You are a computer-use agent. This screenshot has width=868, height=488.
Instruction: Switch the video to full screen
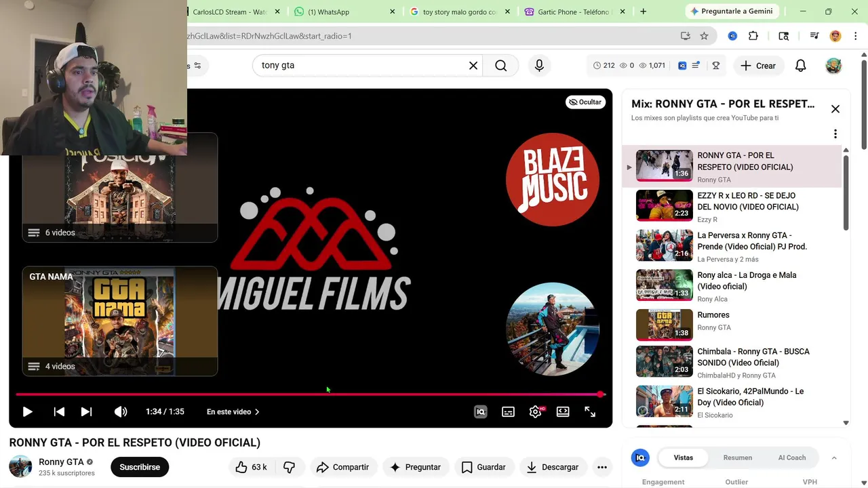(x=590, y=411)
